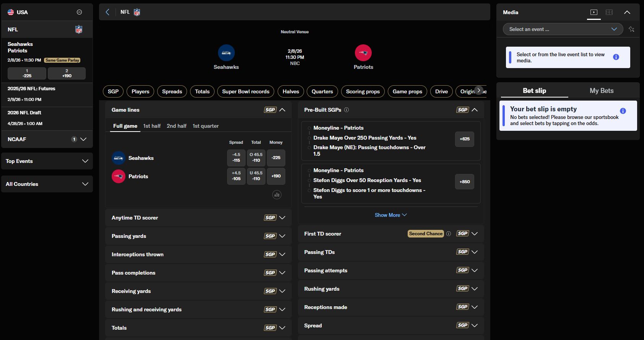The width and height of the screenshot is (644, 340).
Task: Select sidebar Patriots 2 +190 odds
Action: pos(67,73)
